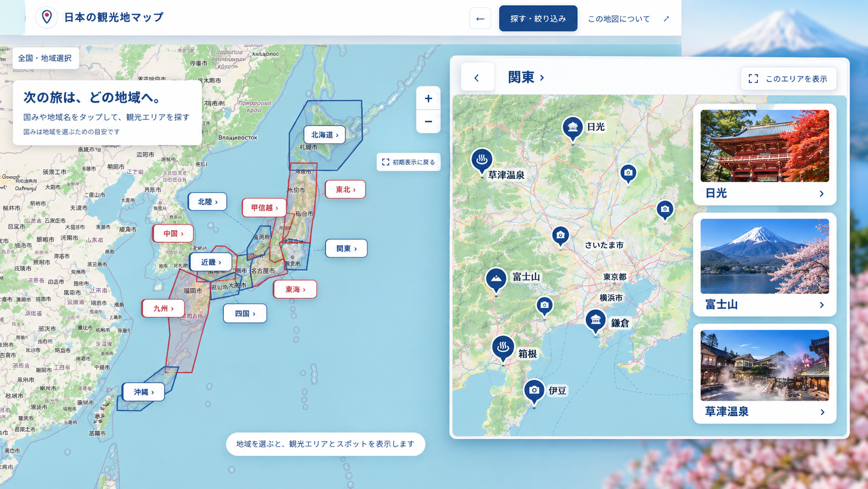Select the 日光 temple map pin
The width and height of the screenshot is (868, 489).
coord(573,128)
